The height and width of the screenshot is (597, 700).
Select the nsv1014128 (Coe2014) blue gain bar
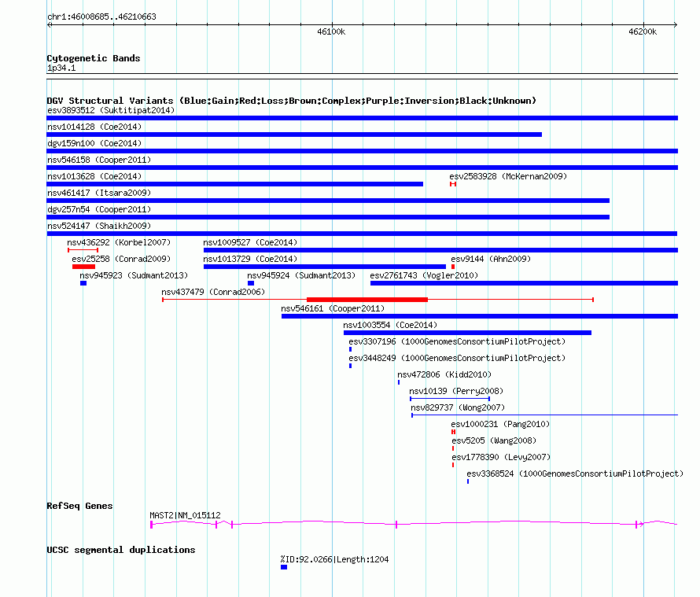coord(294,135)
